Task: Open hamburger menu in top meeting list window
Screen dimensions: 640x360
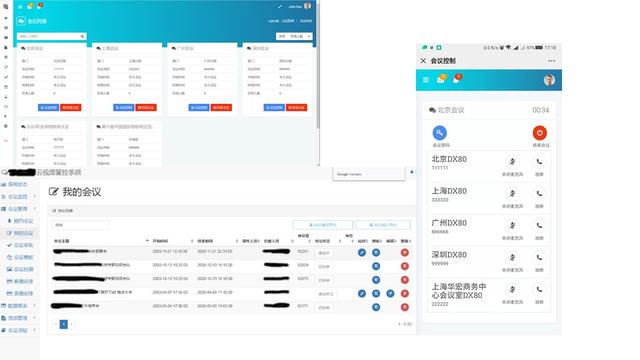Action: [x=20, y=7]
